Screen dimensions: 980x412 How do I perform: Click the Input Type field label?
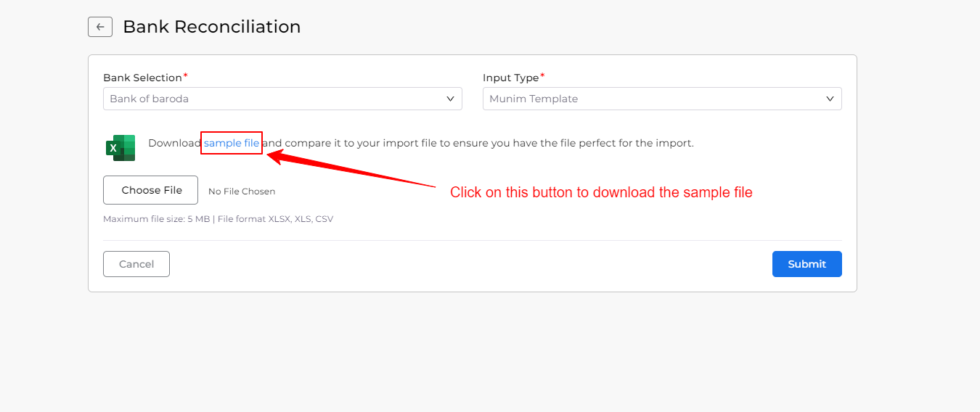pyautogui.click(x=510, y=78)
